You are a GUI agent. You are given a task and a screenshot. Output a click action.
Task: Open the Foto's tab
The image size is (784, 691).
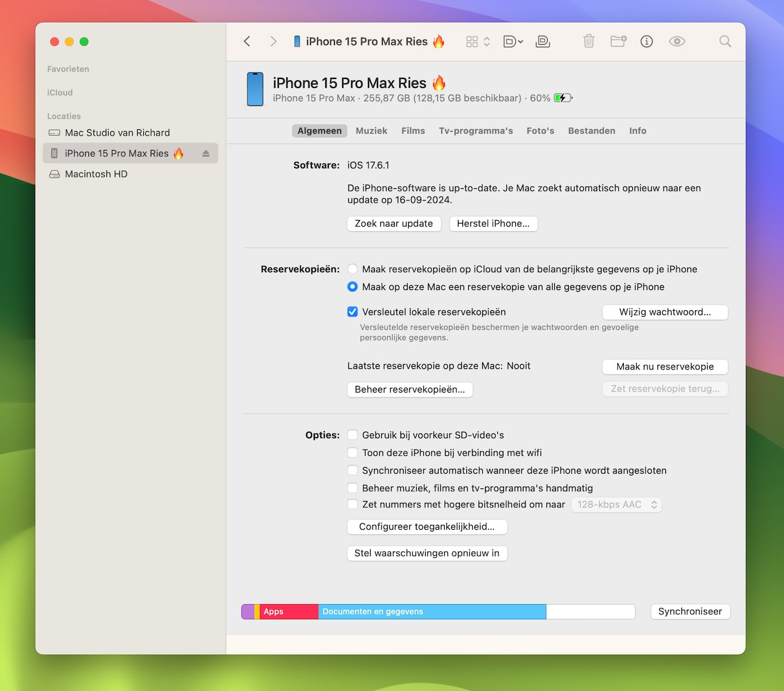pyautogui.click(x=540, y=130)
